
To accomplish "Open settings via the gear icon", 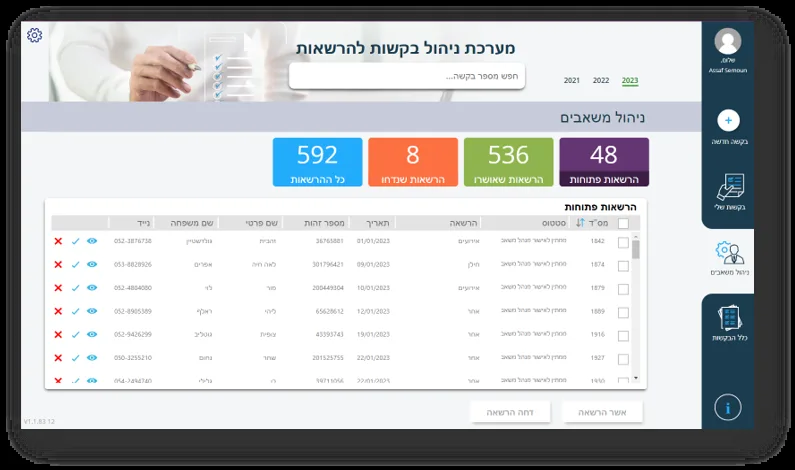I will (x=34, y=35).
